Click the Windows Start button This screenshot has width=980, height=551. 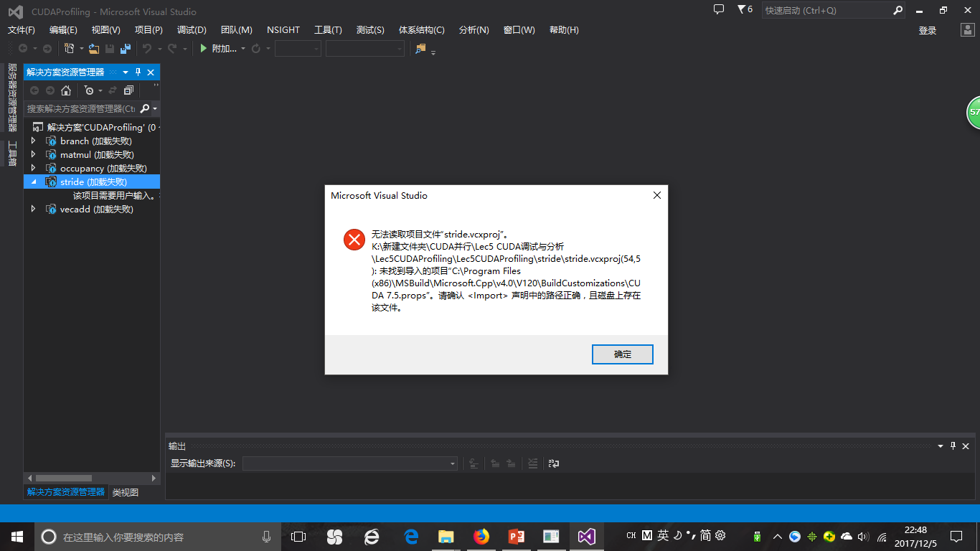point(17,536)
